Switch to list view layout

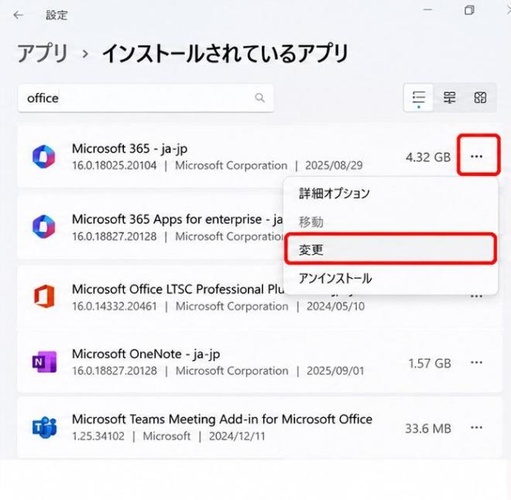(x=419, y=98)
